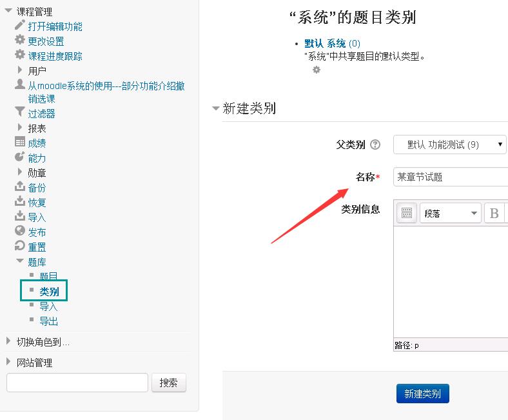Open the 父类别 dropdown

pyautogui.click(x=450, y=145)
